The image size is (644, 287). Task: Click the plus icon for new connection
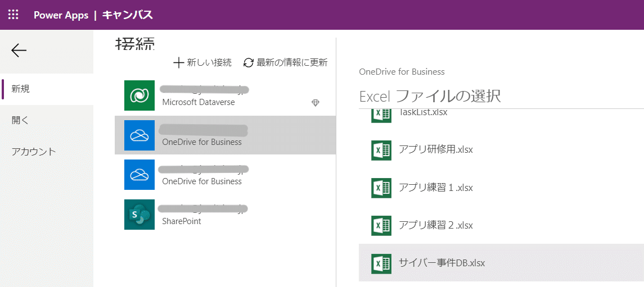(178, 63)
